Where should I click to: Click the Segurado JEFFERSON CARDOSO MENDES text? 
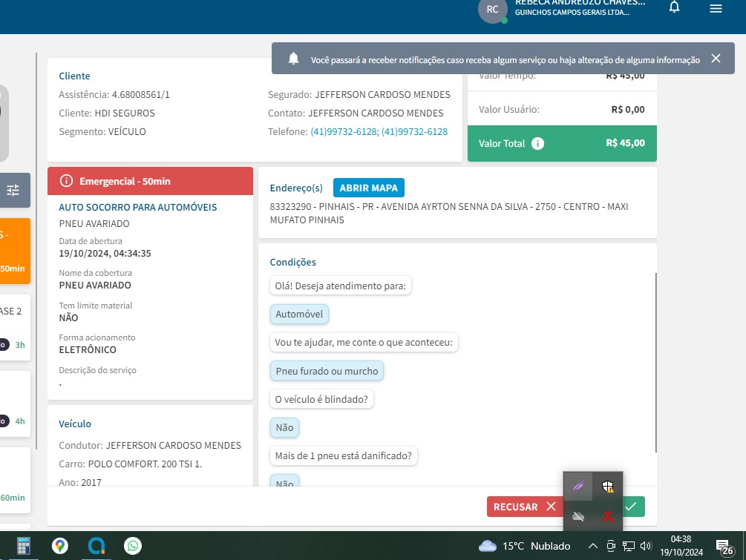click(x=359, y=95)
